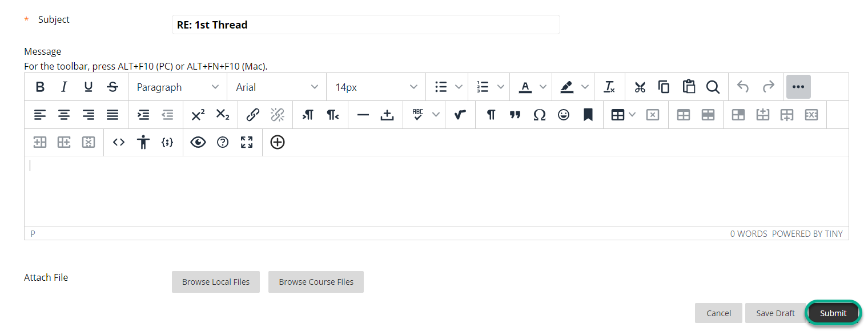Insert a blockquote

tap(515, 115)
